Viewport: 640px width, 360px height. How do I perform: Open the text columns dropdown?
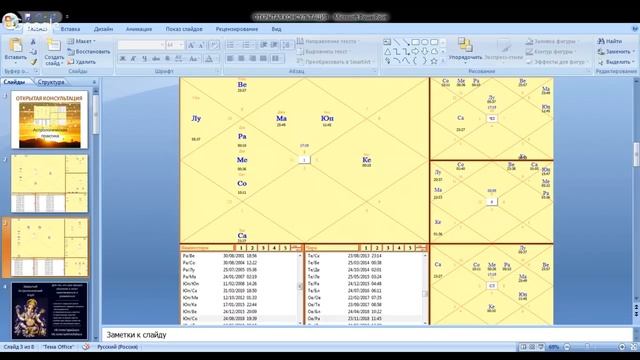277,59
